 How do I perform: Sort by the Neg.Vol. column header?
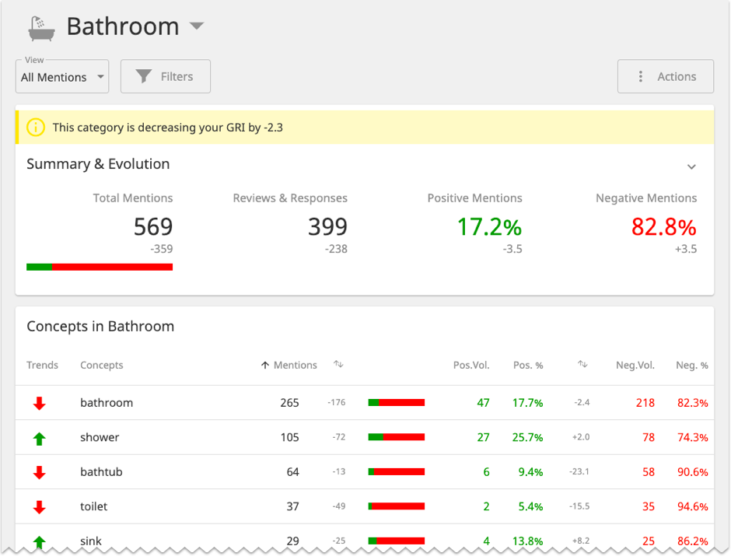pyautogui.click(x=635, y=365)
